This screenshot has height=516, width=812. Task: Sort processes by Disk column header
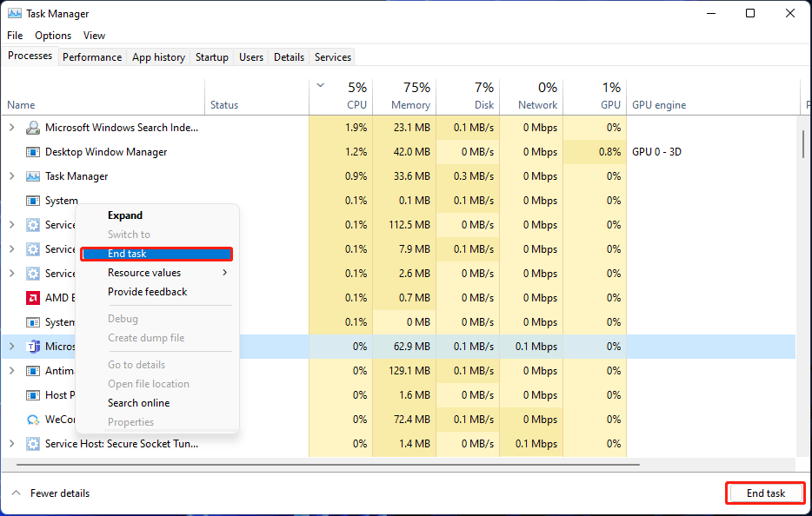click(x=468, y=96)
